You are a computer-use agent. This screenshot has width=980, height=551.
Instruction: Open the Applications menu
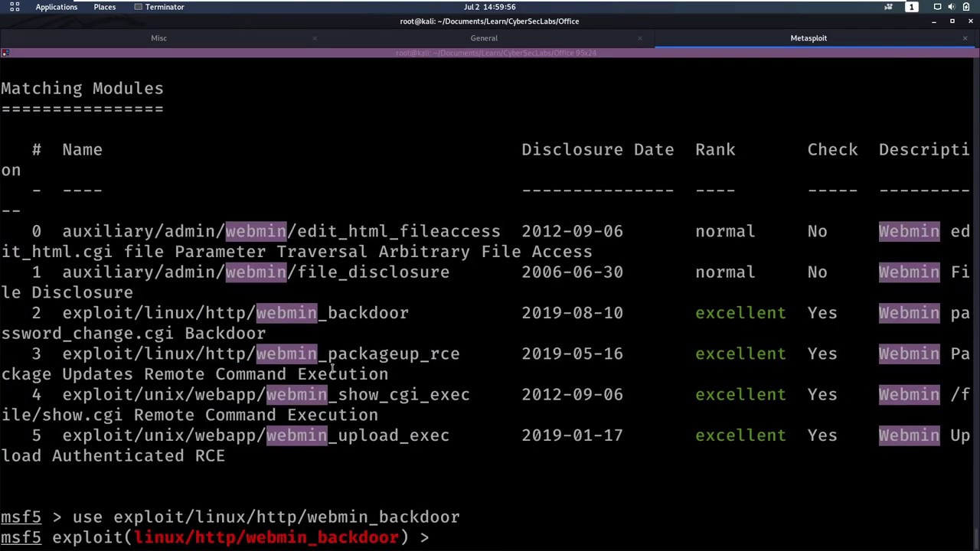click(x=56, y=7)
